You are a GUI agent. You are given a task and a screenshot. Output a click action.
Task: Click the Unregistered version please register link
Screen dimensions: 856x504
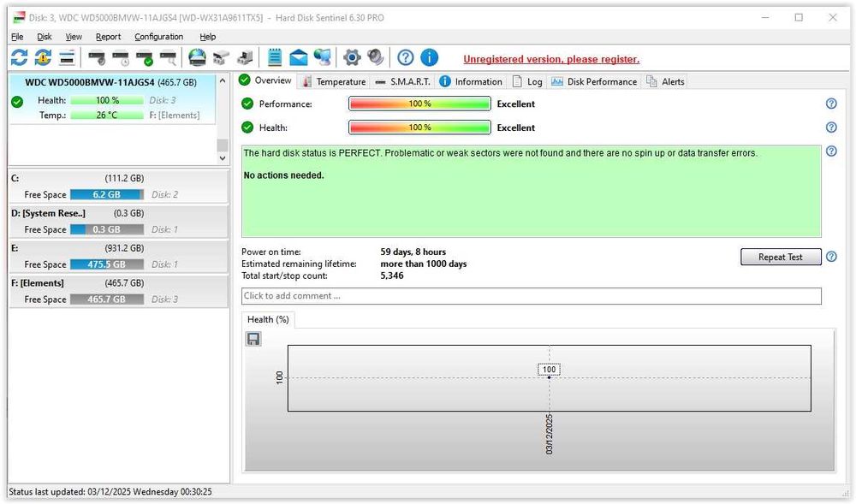click(551, 59)
